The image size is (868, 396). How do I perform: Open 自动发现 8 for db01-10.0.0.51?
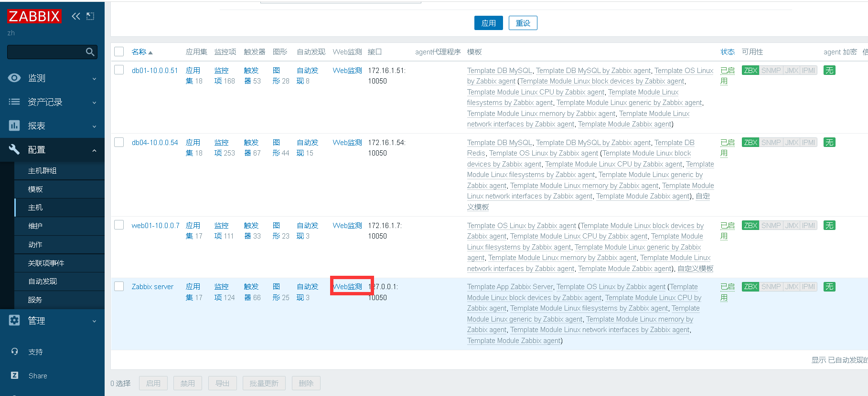pyautogui.click(x=307, y=76)
